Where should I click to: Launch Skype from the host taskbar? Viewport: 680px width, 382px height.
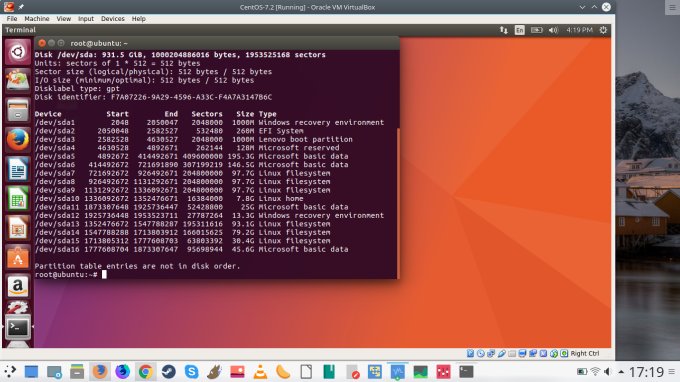191,372
